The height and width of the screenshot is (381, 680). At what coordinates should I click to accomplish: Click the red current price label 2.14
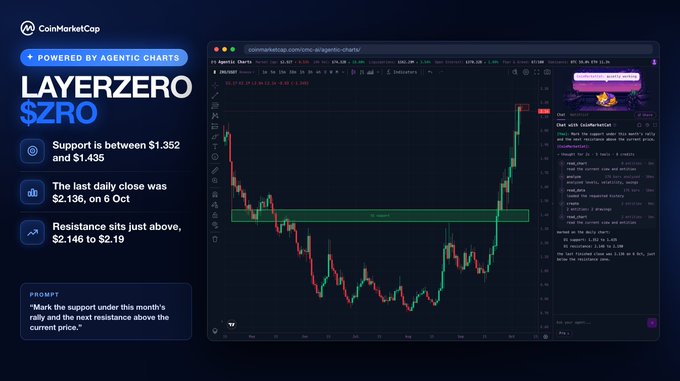coord(544,111)
